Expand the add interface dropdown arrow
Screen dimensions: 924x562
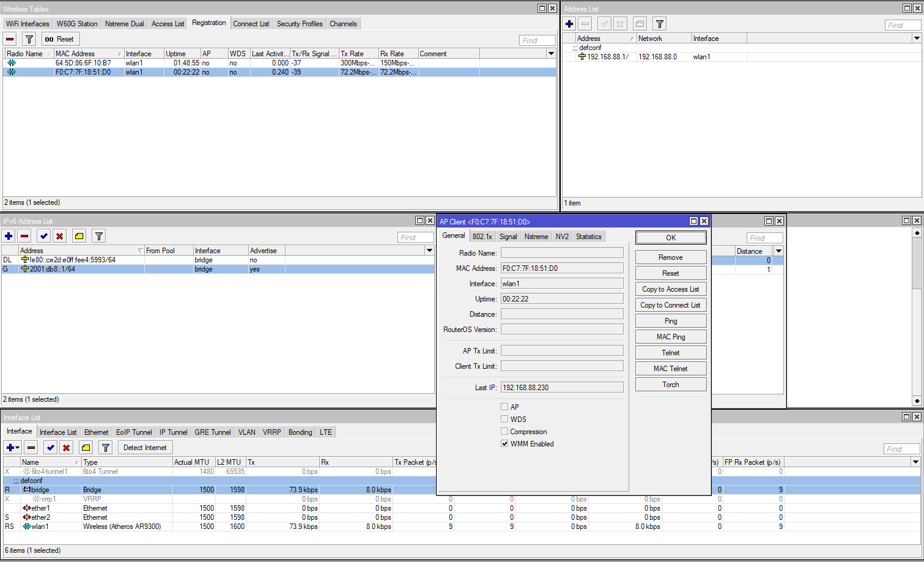coord(18,448)
